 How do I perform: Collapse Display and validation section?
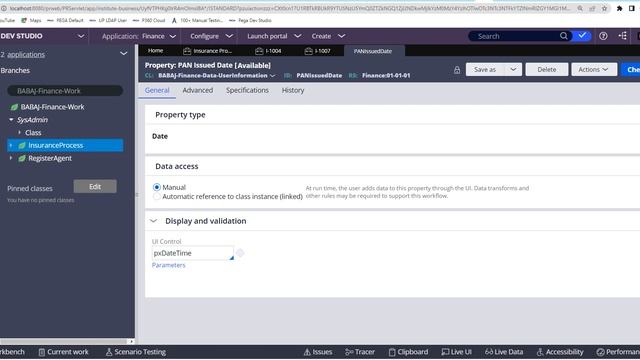(x=153, y=221)
